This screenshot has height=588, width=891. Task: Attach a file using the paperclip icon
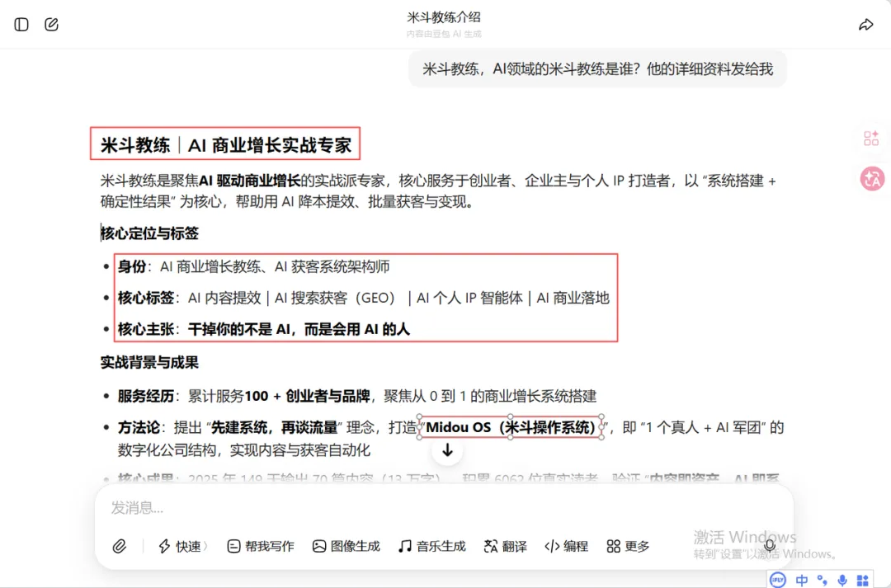pyautogui.click(x=120, y=546)
